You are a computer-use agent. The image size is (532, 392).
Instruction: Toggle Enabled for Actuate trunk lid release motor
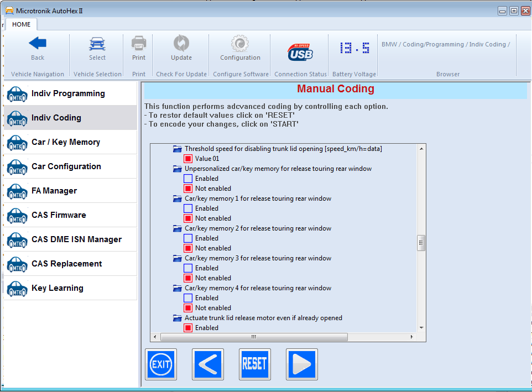click(188, 327)
